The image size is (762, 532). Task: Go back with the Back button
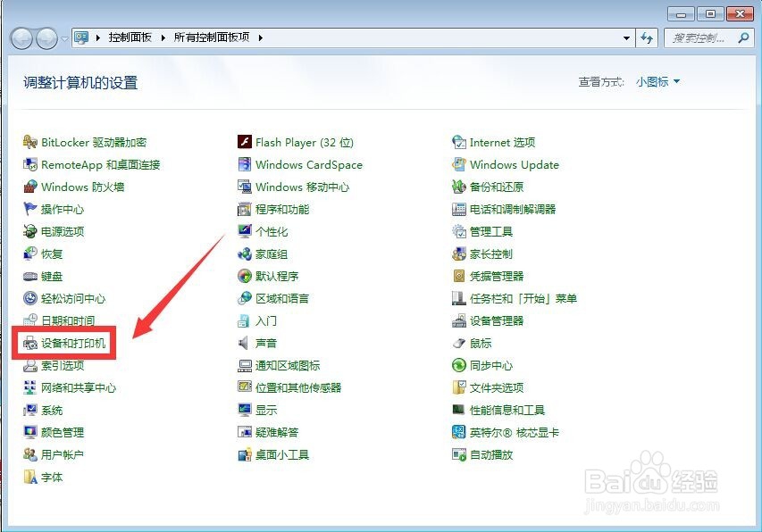coord(21,38)
